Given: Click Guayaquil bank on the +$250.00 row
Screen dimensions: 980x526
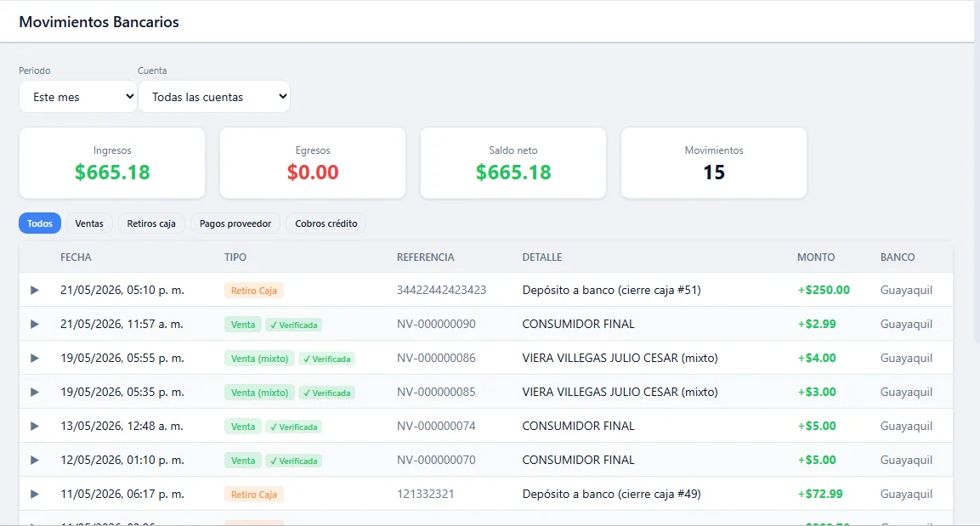Looking at the screenshot, I should click(906, 290).
